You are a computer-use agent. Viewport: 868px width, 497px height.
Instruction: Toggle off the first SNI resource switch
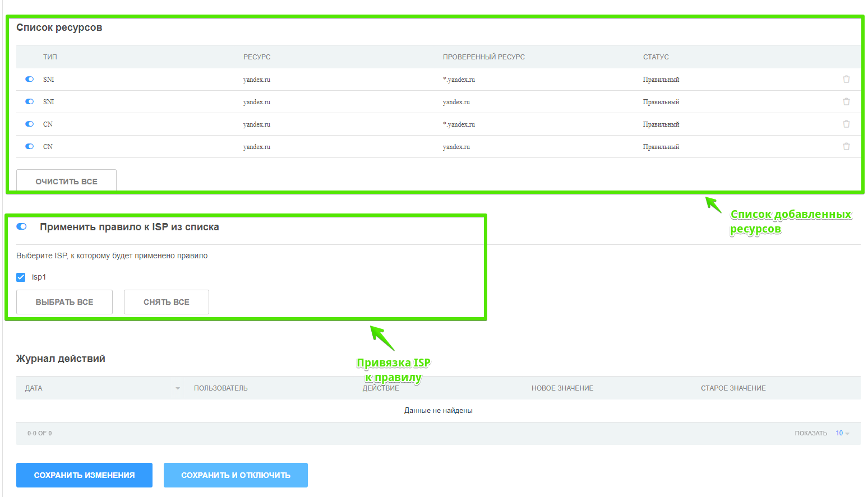tap(30, 80)
